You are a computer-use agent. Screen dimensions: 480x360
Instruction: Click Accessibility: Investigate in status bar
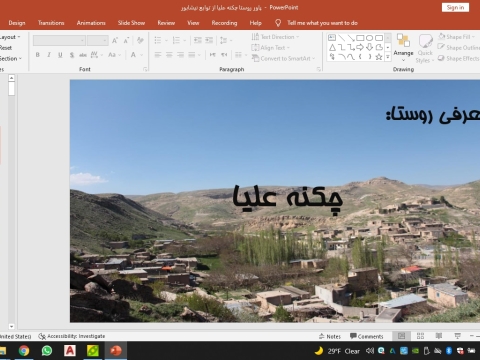[x=72, y=336]
